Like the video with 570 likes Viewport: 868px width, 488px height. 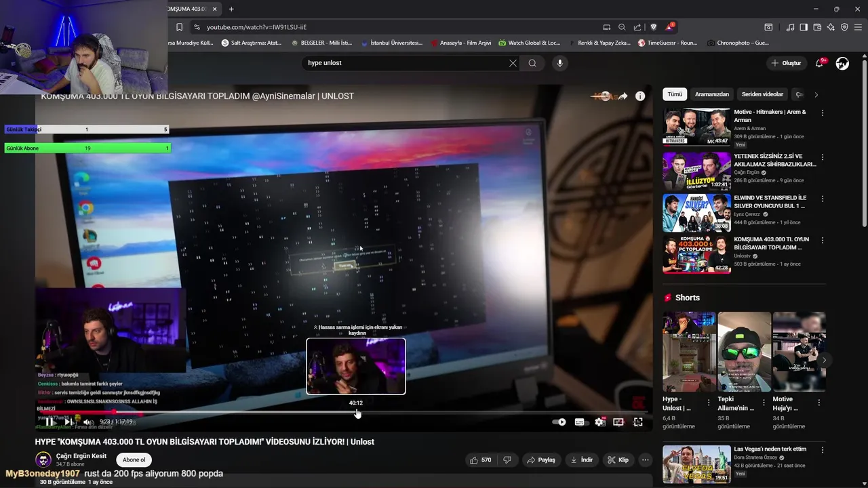pyautogui.click(x=480, y=460)
